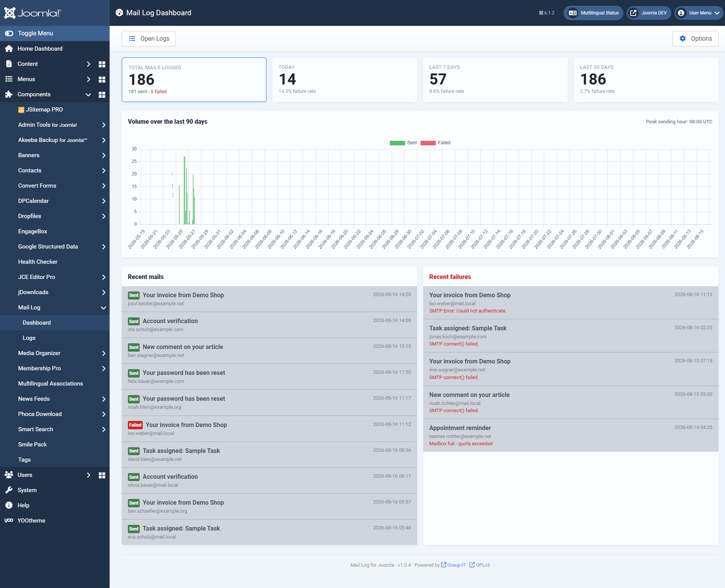Expand DPCalendar submenu
This screenshot has width=725, height=588.
pyautogui.click(x=104, y=201)
